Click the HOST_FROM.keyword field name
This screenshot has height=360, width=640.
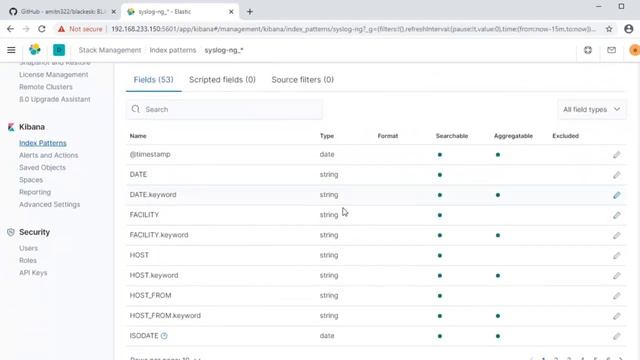(x=165, y=316)
